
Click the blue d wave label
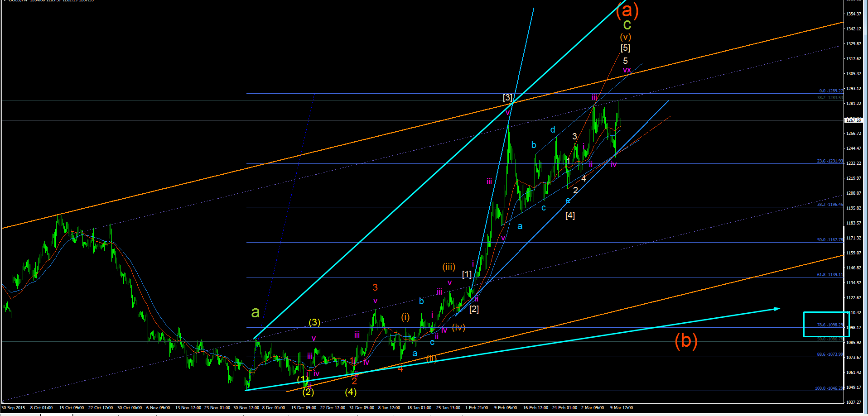(x=553, y=130)
